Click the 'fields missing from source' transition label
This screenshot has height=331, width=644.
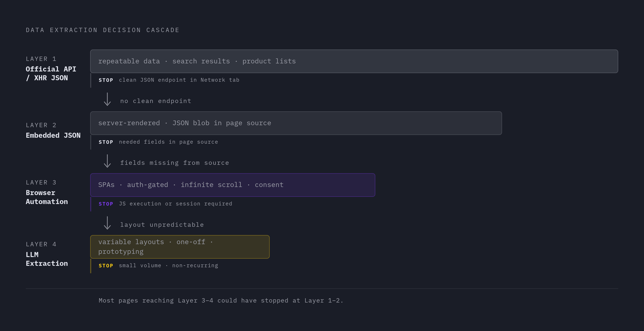[x=174, y=163]
